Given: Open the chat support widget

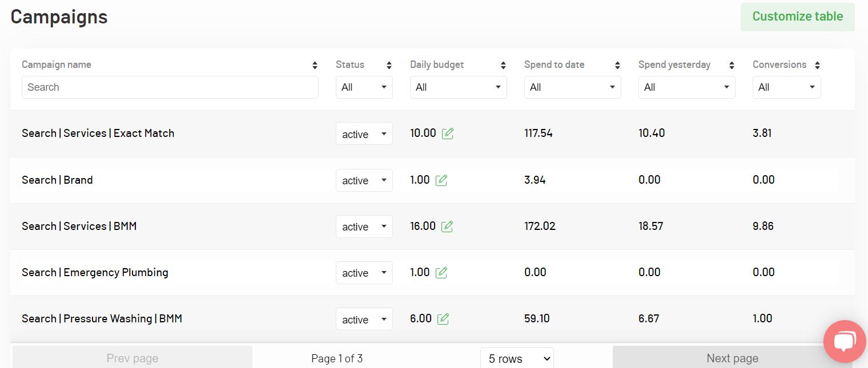Looking at the screenshot, I should [844, 341].
